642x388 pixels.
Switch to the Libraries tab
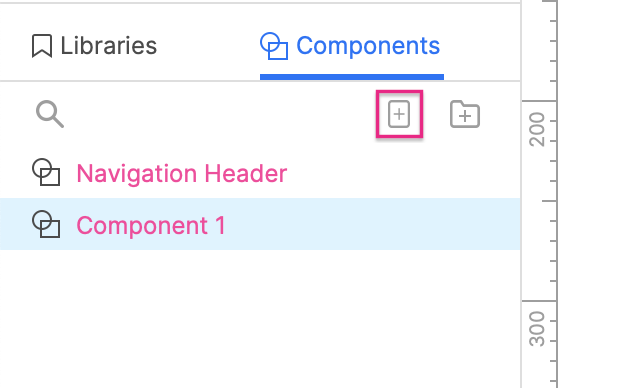[x=94, y=45]
